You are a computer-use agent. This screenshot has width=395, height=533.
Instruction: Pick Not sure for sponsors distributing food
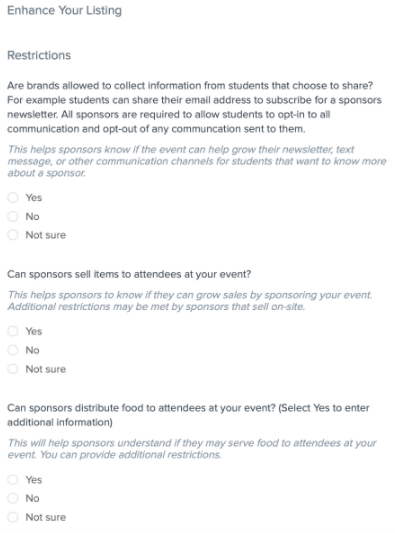[13, 517]
